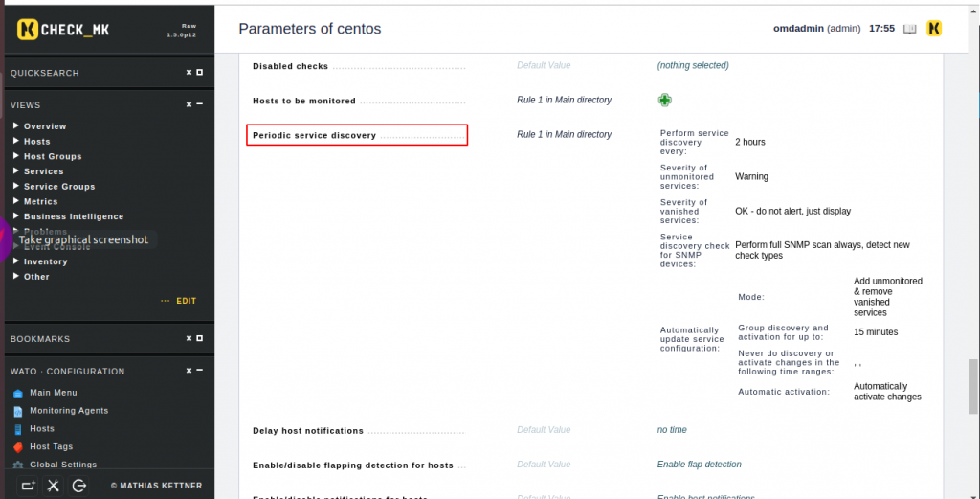Open Hosts under WATO Configuration
Viewport: 980px width, 499px height.
[42, 429]
